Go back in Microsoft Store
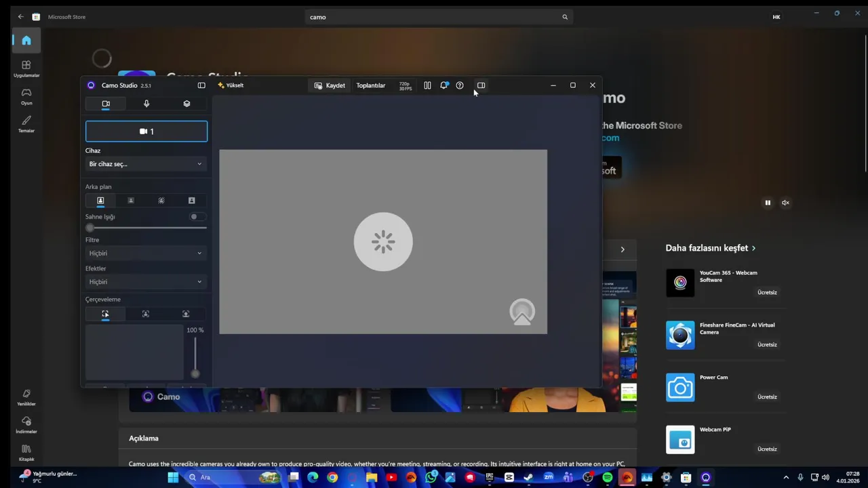 [20, 17]
